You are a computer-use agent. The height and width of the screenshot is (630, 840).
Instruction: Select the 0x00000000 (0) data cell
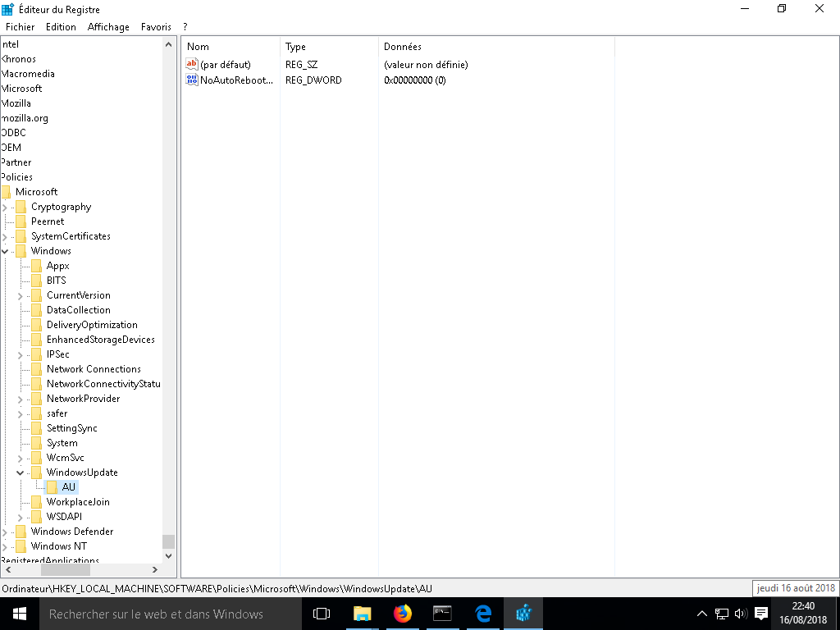(x=414, y=80)
